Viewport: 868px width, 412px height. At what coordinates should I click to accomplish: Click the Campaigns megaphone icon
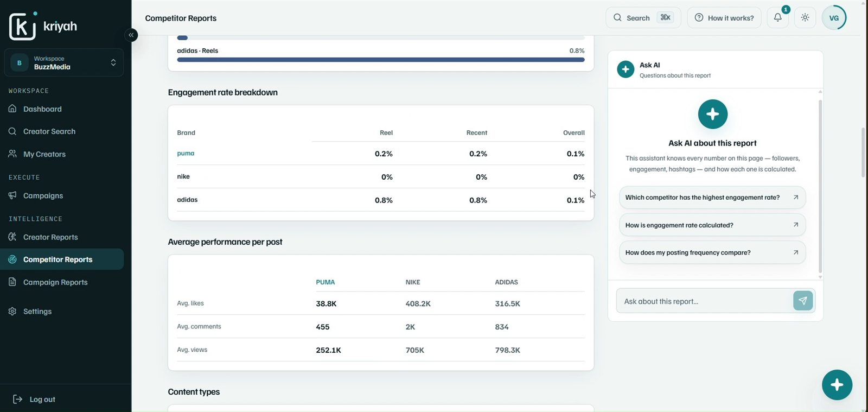tap(12, 195)
